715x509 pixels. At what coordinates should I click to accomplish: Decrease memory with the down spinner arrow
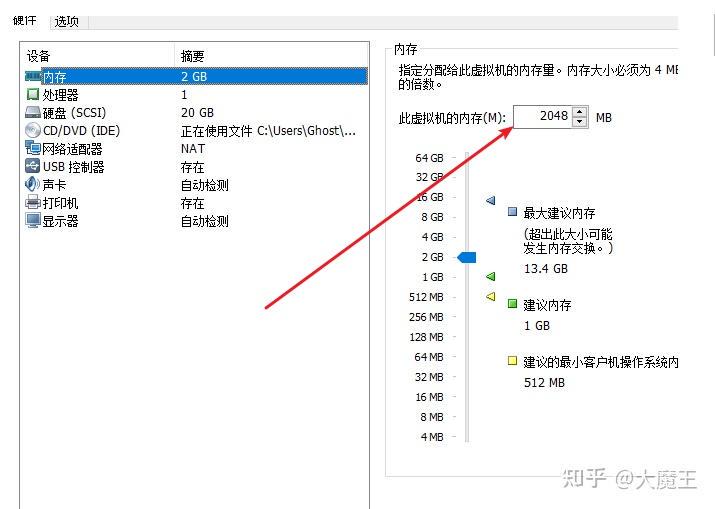pyautogui.click(x=579, y=121)
